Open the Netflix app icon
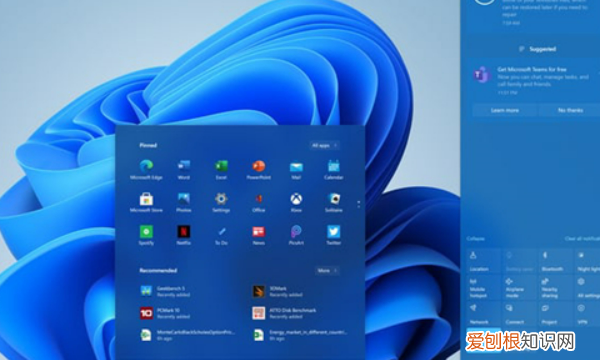600x360 pixels. pyautogui.click(x=184, y=235)
